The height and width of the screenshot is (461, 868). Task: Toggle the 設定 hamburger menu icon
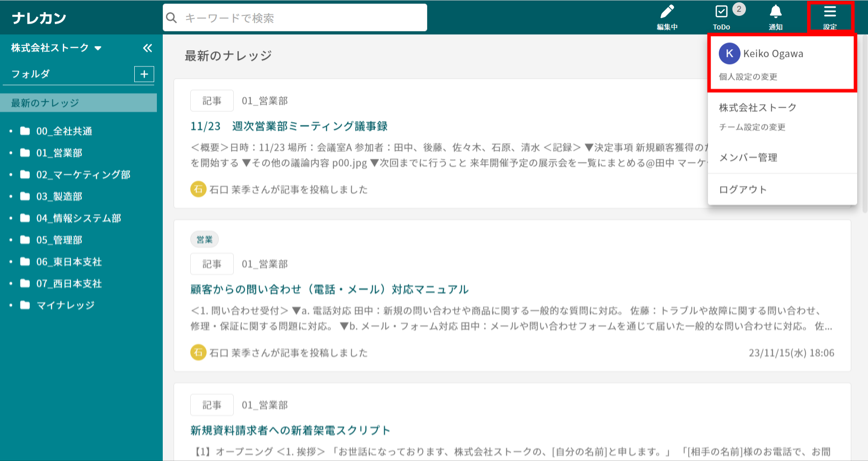click(830, 12)
